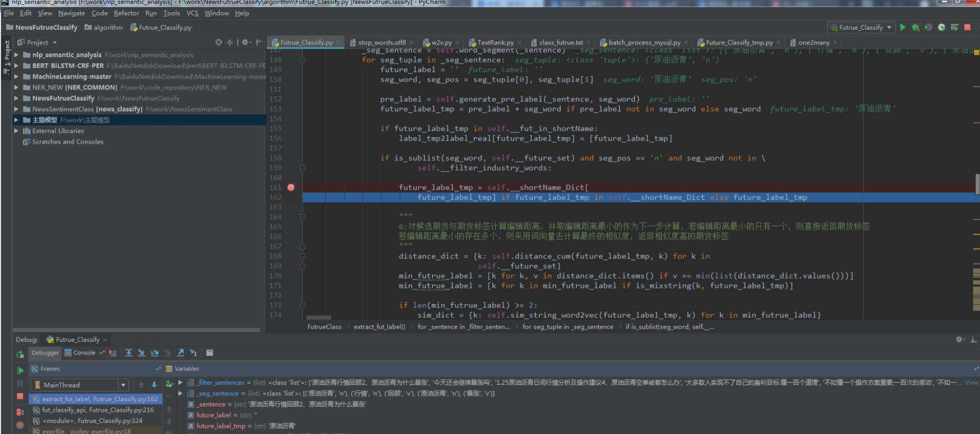Switch to stop_words.utf8 editor tab
980x434 pixels.
point(382,42)
